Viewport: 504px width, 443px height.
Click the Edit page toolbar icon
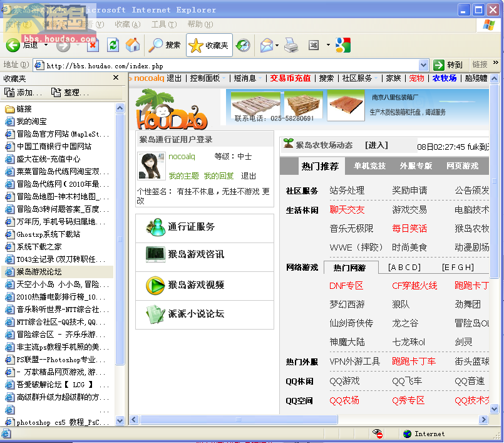[x=314, y=45]
